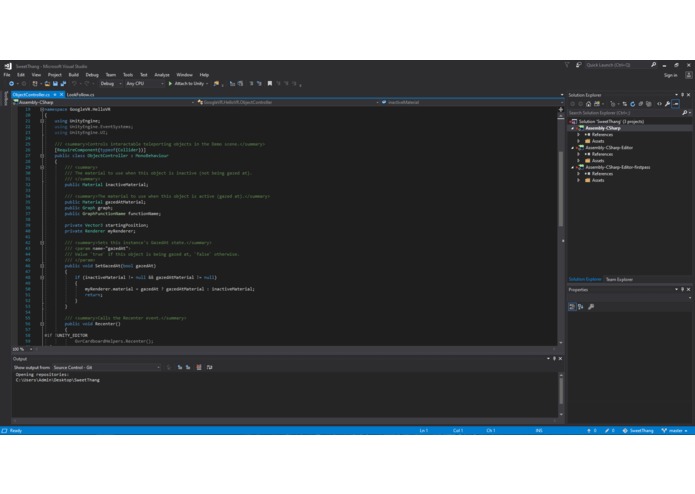695x494 pixels.
Task: Click the Save icon in the toolbar
Action: click(55, 83)
